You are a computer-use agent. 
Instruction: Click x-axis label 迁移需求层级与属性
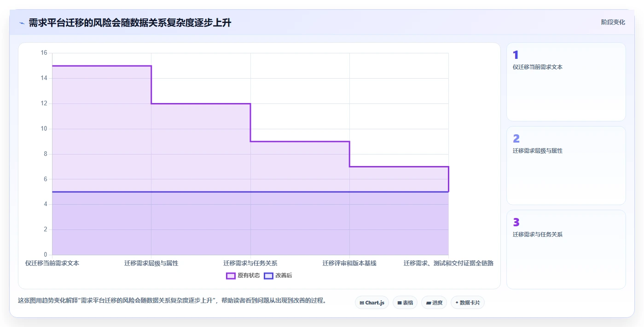click(x=151, y=263)
